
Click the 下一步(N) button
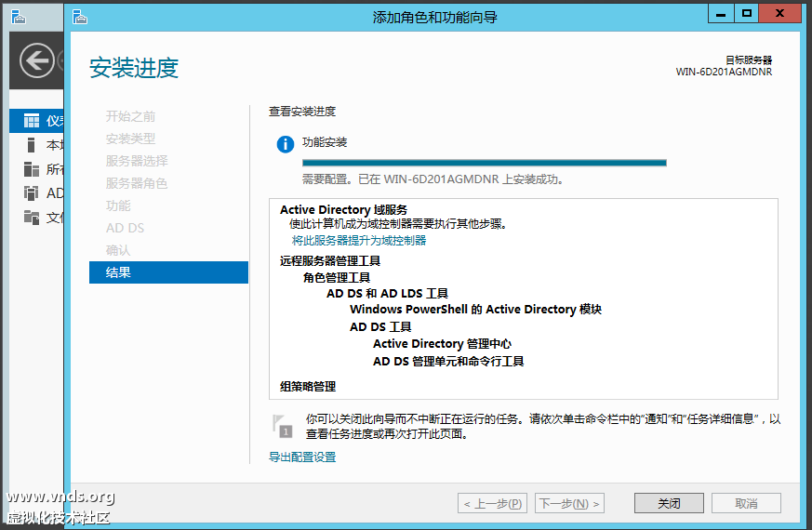tap(569, 503)
